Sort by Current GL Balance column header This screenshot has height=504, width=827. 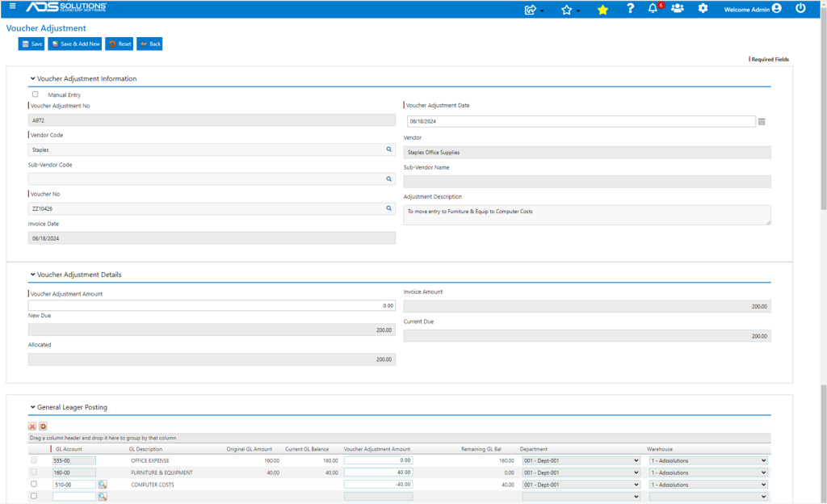click(x=307, y=449)
